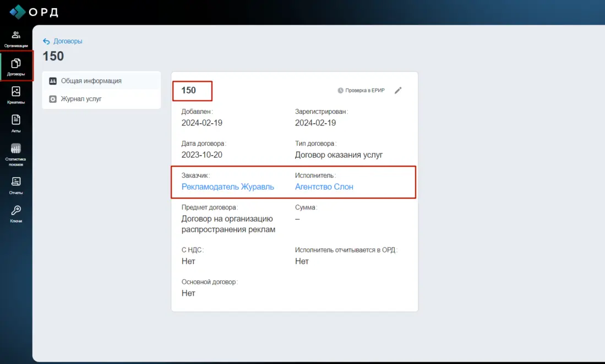
Task: Open the Рекламодатель Журавль customer link
Action: [228, 187]
